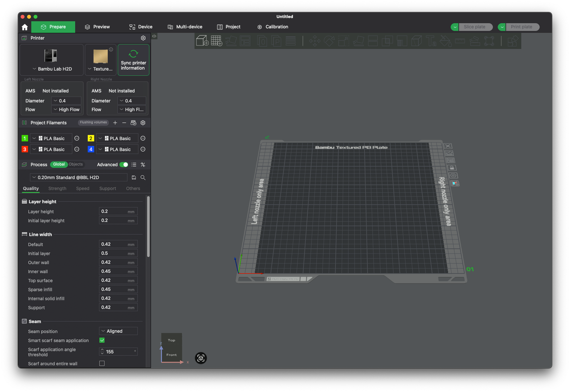Open the Project tab

228,27
